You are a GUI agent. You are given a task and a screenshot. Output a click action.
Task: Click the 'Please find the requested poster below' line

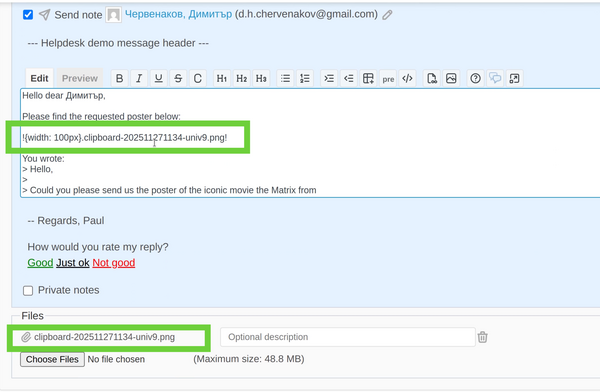click(x=101, y=116)
